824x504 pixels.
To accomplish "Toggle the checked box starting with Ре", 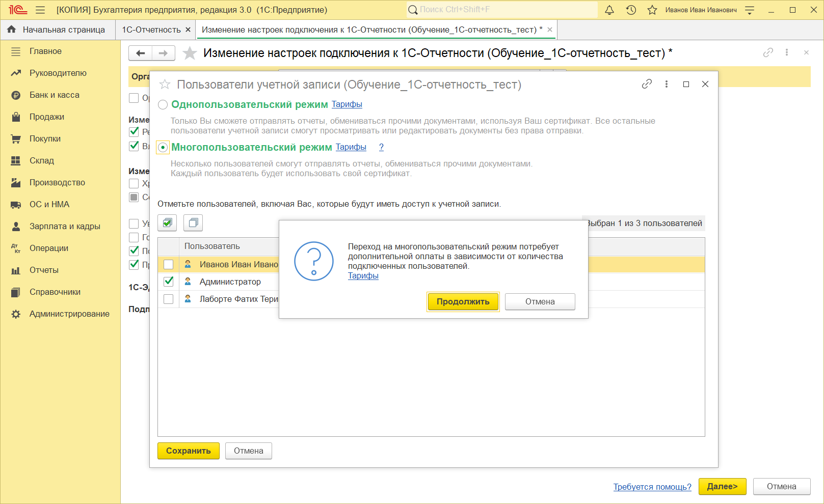I will [x=134, y=131].
